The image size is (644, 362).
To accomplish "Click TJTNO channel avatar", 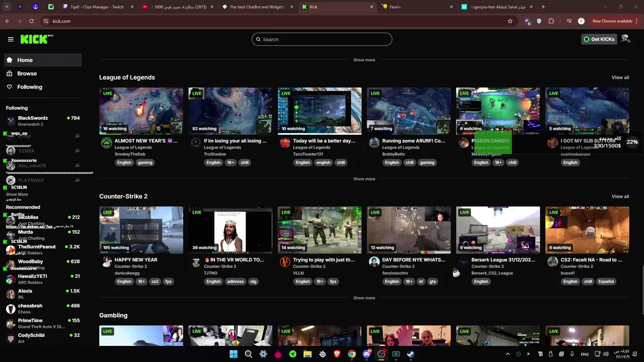I will [x=196, y=262].
